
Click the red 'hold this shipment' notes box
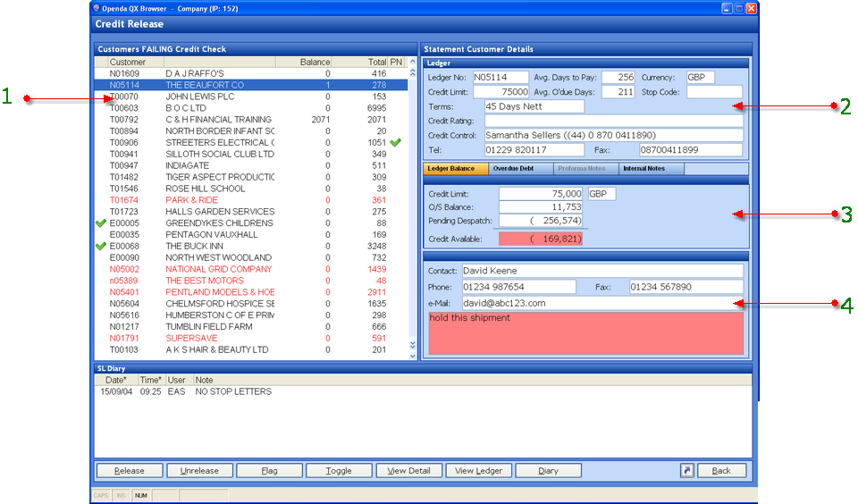click(x=586, y=333)
